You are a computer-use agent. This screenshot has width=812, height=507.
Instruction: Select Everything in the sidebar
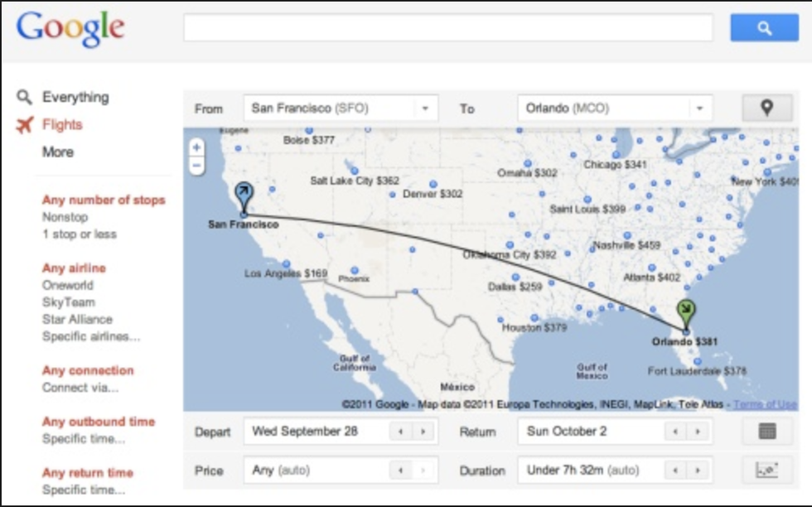(x=75, y=98)
